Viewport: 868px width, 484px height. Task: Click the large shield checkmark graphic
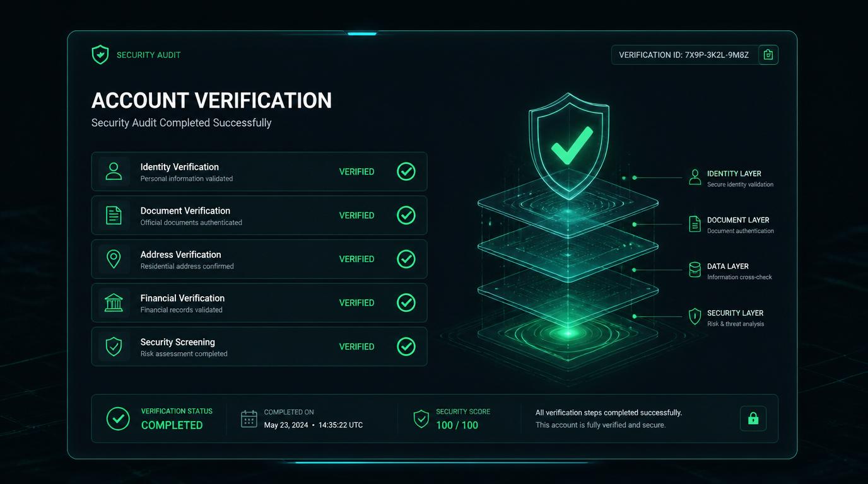569,146
